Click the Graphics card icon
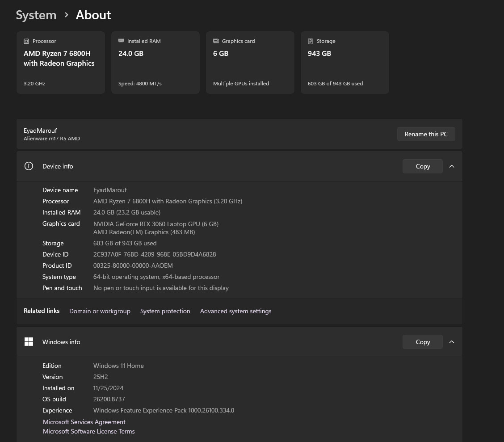This screenshot has height=442, width=504. 216,41
